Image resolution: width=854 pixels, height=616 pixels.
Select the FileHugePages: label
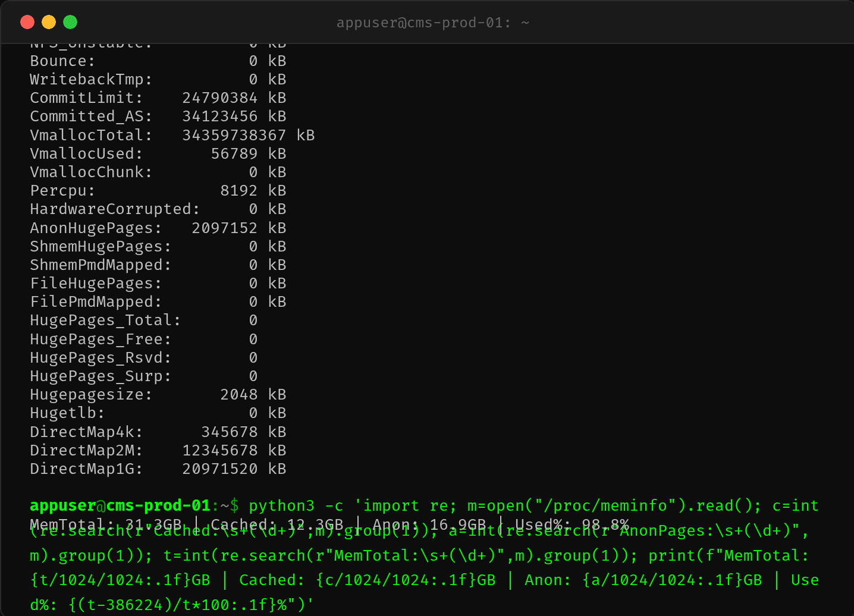(96, 283)
